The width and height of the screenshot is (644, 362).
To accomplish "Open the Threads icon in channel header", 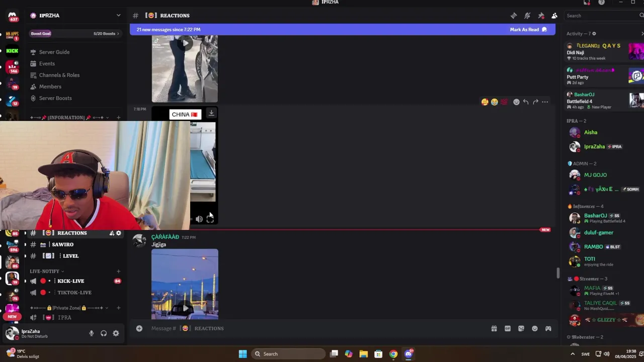I will pyautogui.click(x=514, y=16).
